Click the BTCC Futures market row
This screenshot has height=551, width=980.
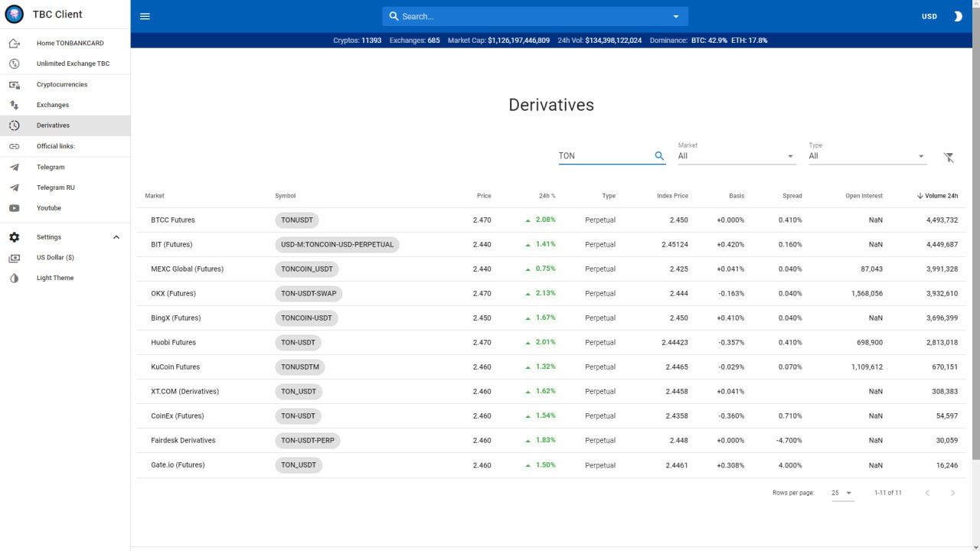click(x=551, y=220)
